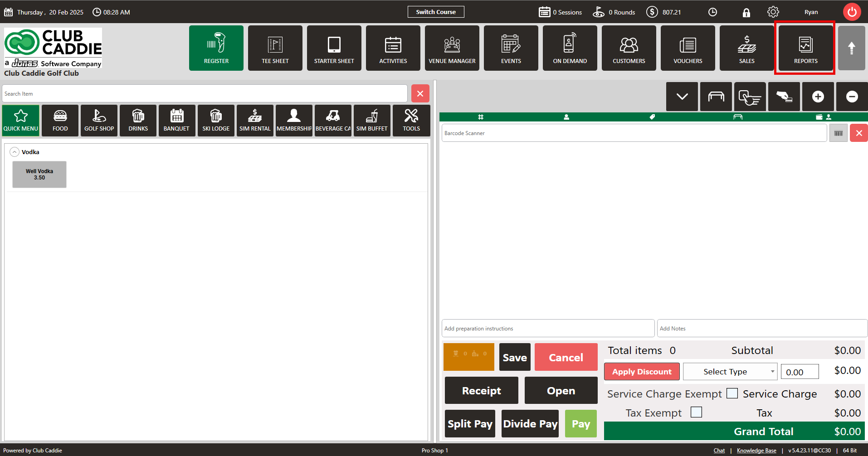Image resolution: width=868 pixels, height=456 pixels.
Task: Click the Open button
Action: click(x=561, y=390)
